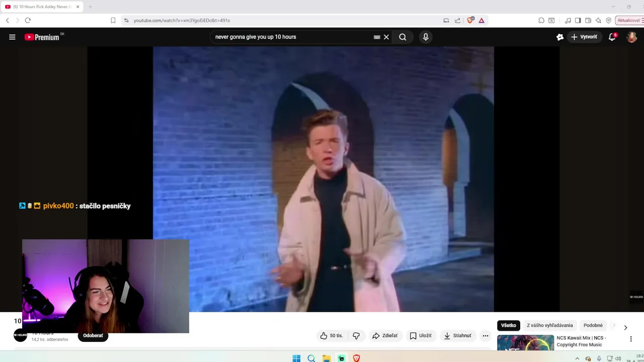
Task: Open the YouTube hamburger guide menu
Action: 12,37
